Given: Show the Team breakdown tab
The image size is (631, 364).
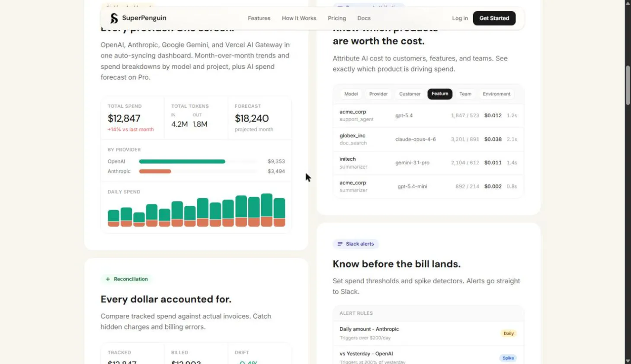Looking at the screenshot, I should pyautogui.click(x=465, y=94).
